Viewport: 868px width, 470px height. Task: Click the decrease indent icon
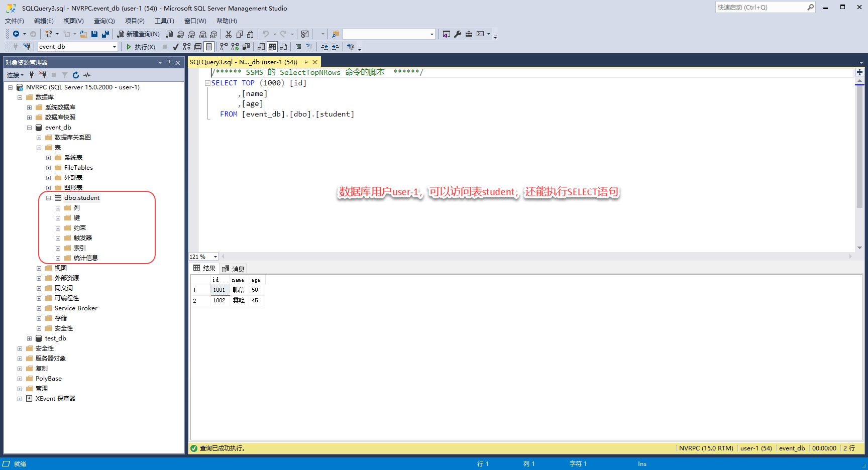pyautogui.click(x=324, y=47)
